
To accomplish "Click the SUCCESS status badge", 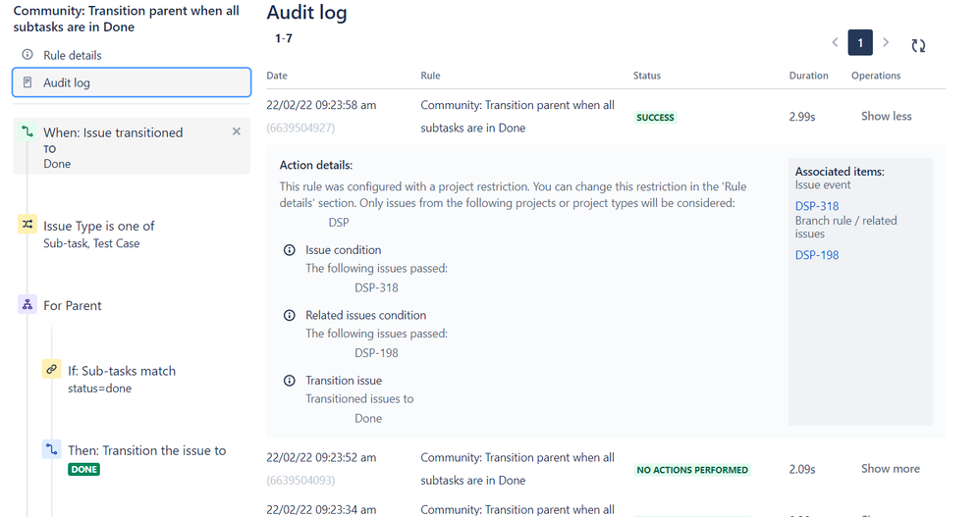I will click(655, 118).
